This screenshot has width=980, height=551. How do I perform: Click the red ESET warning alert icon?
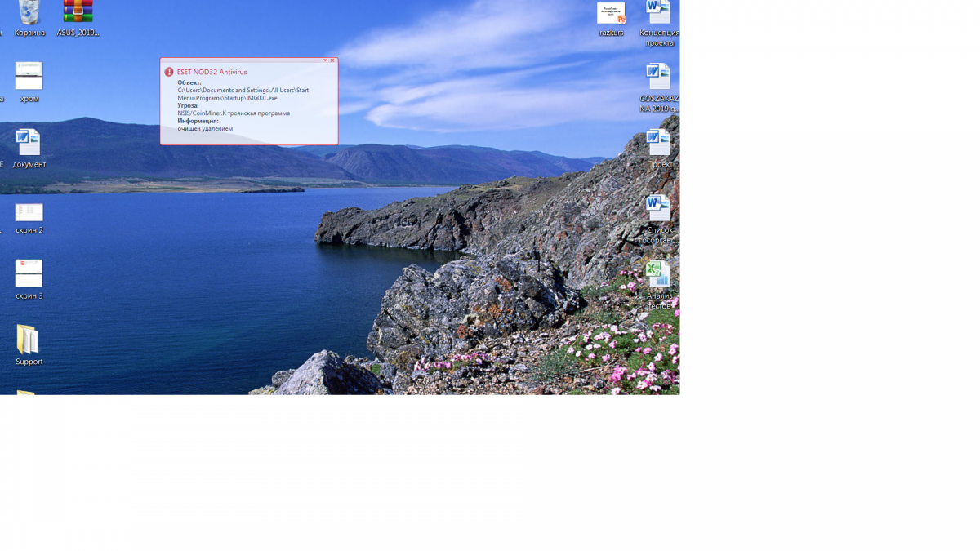[169, 72]
